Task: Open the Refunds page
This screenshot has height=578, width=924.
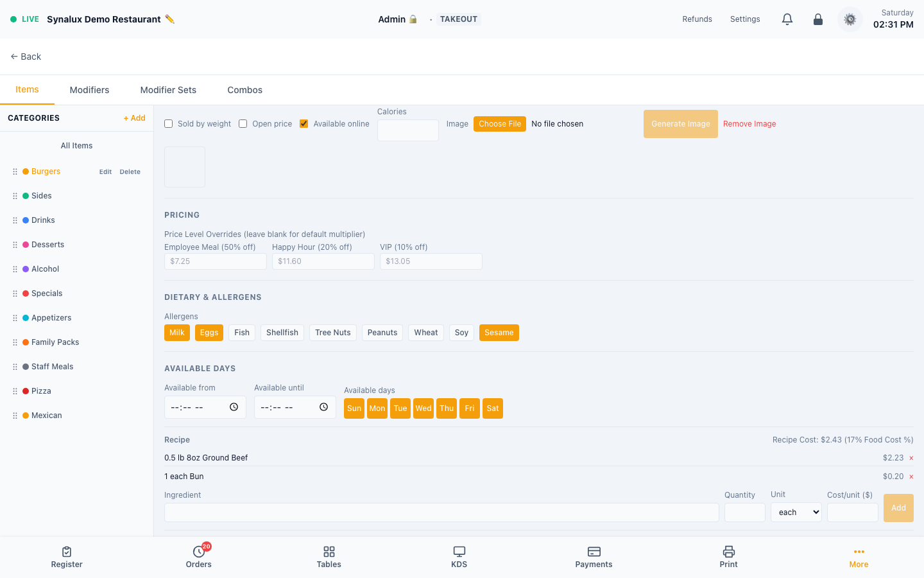Action: (x=697, y=19)
